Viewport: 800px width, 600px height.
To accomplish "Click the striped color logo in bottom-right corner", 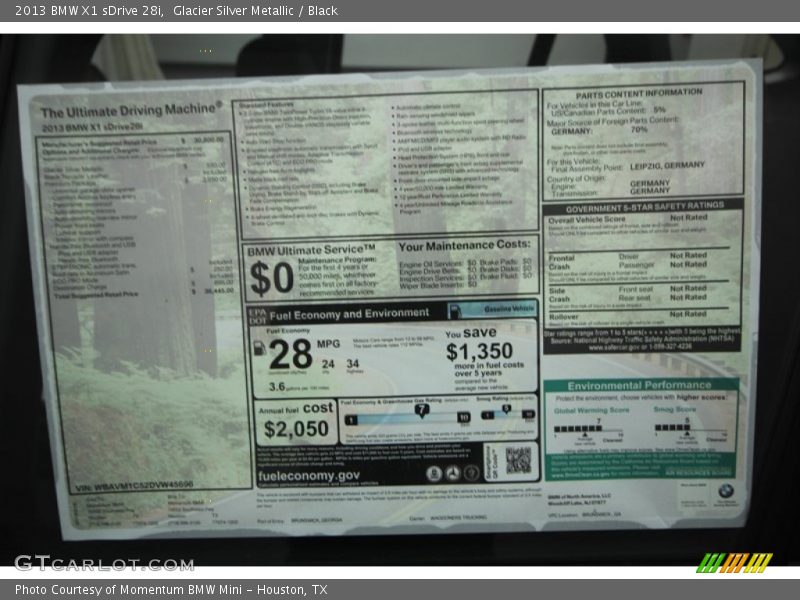I will click(x=734, y=562).
